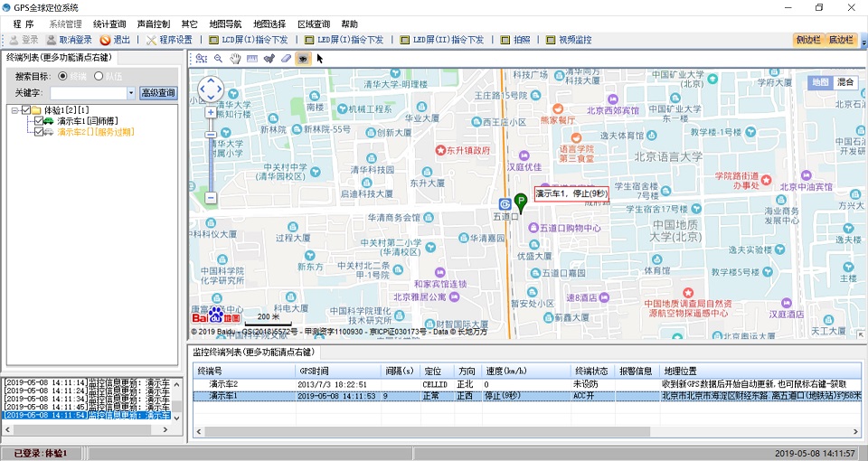
Task: Toggle the 底边栏 bottom bar button
Action: [841, 40]
